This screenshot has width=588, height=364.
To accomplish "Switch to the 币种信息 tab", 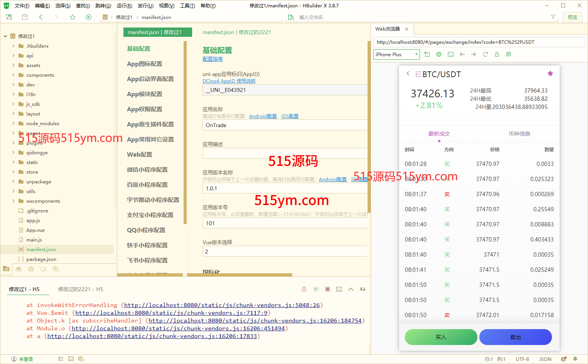I will (x=519, y=134).
